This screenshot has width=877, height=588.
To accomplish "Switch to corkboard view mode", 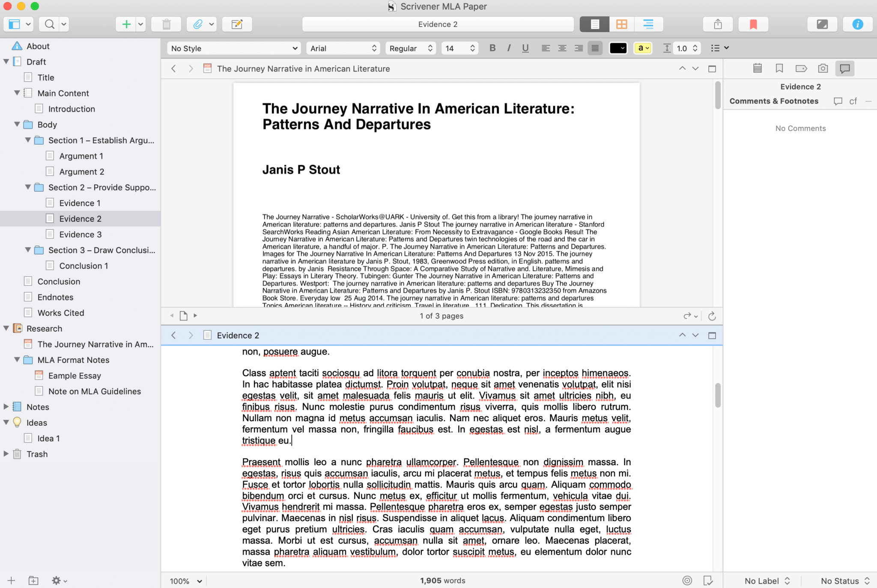I will coord(622,24).
